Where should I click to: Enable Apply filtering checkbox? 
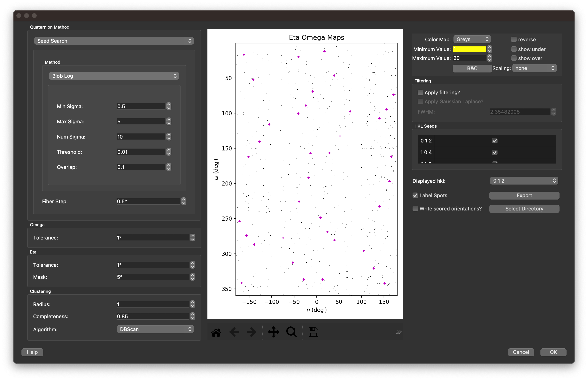[420, 93]
